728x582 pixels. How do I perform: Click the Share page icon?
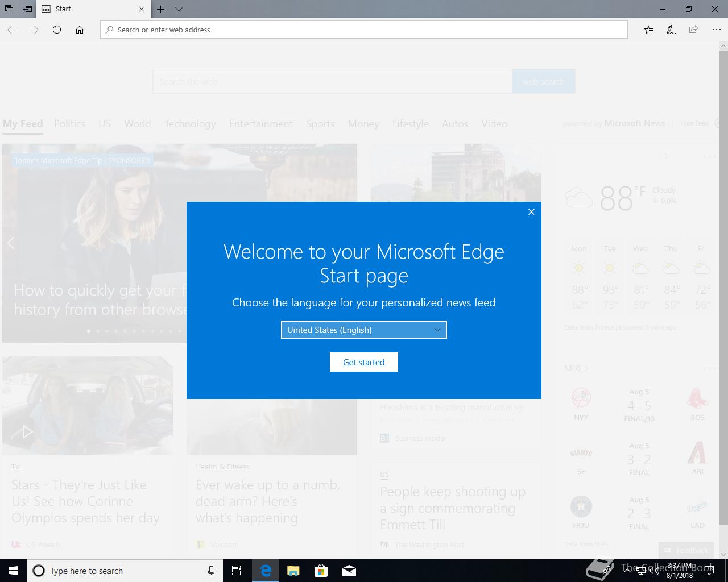point(693,30)
